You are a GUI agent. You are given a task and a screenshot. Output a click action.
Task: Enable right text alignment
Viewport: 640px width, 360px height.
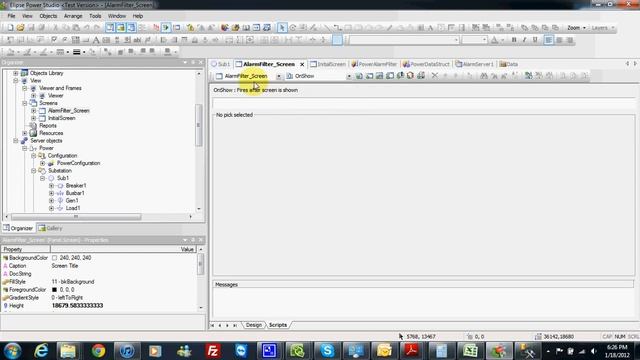coord(570,40)
